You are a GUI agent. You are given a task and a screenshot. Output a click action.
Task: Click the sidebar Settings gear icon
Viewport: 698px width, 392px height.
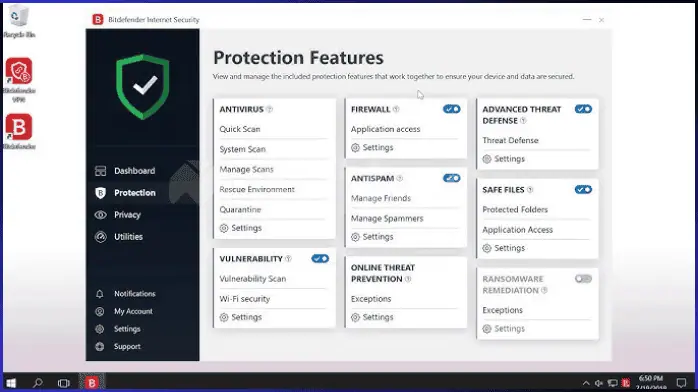[x=100, y=329]
